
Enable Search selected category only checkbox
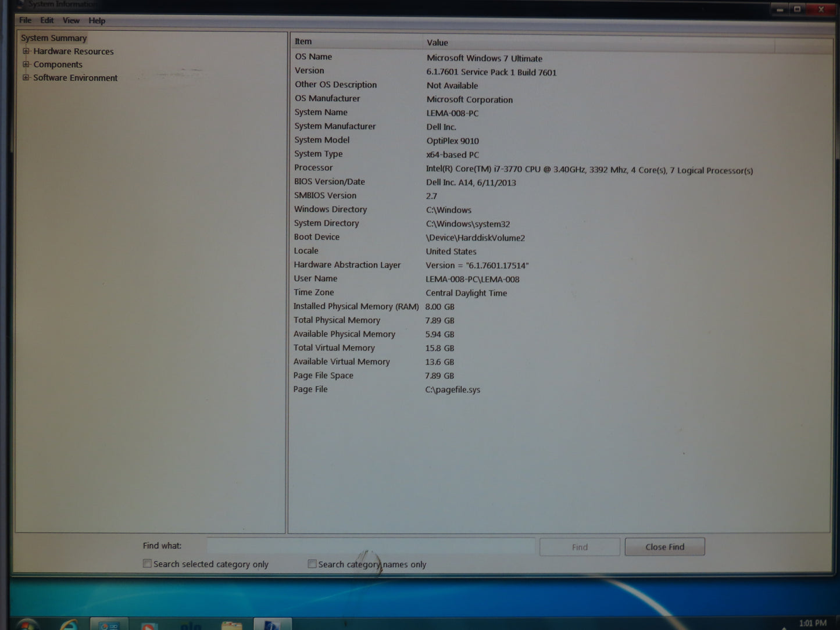point(147,563)
